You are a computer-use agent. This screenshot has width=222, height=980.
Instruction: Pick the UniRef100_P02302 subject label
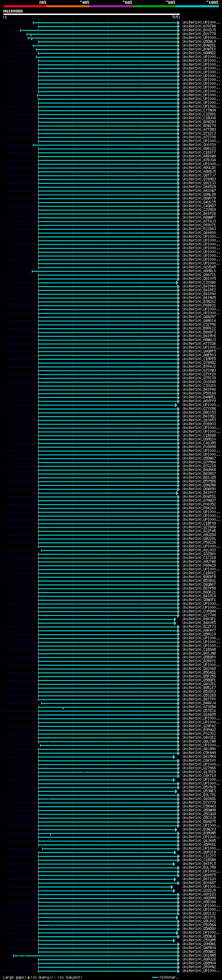(x=199, y=734)
